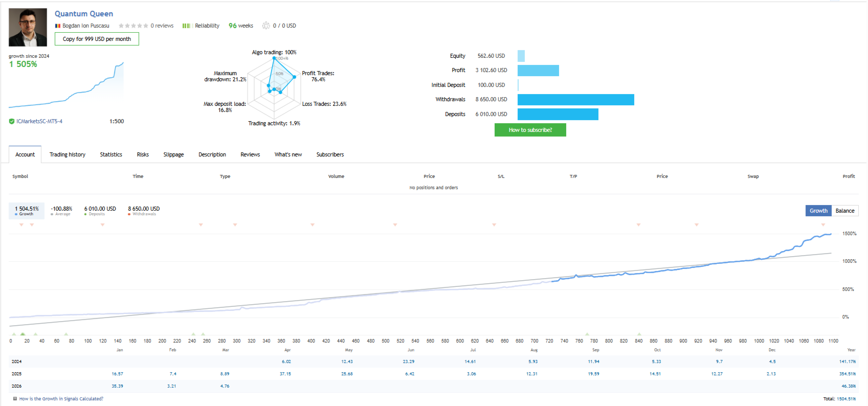Click the How to subscribe button
This screenshot has width=868, height=406.
point(530,130)
